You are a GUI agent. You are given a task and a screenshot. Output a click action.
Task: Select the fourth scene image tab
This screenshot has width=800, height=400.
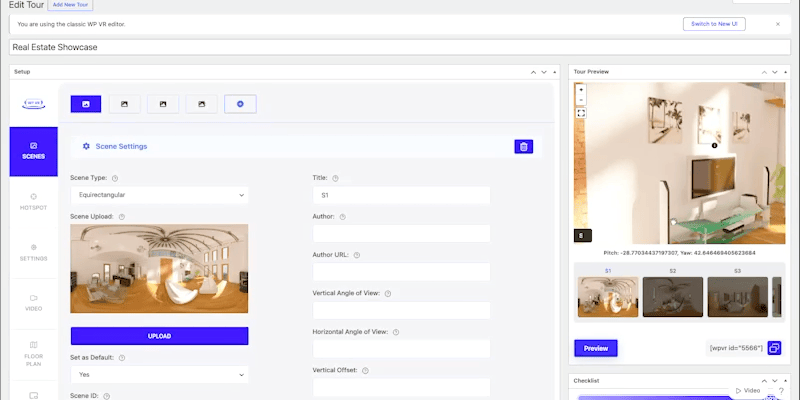(202, 104)
